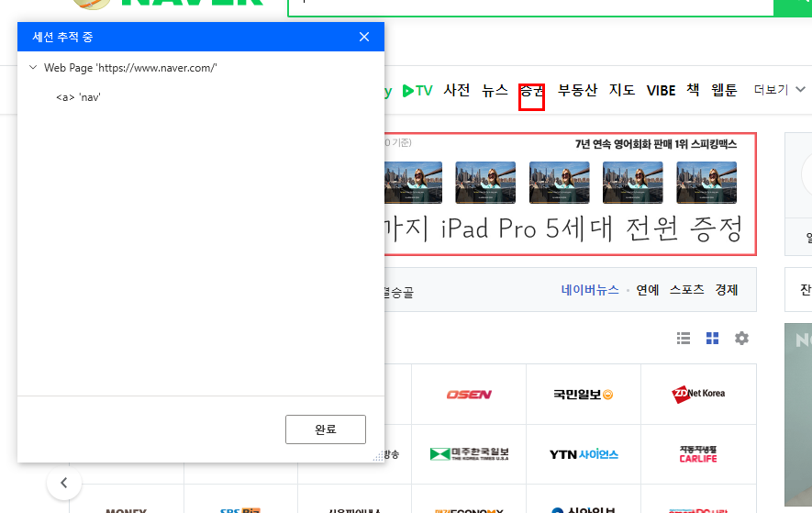This screenshot has width=812, height=513.
Task: Click the 네이버뉴스 link
Action: tap(590, 290)
